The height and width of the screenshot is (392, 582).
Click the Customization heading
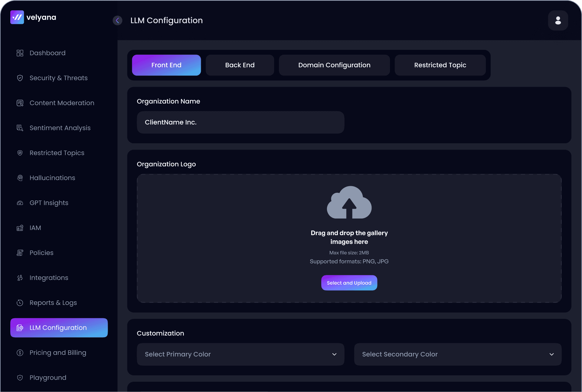tap(160, 333)
